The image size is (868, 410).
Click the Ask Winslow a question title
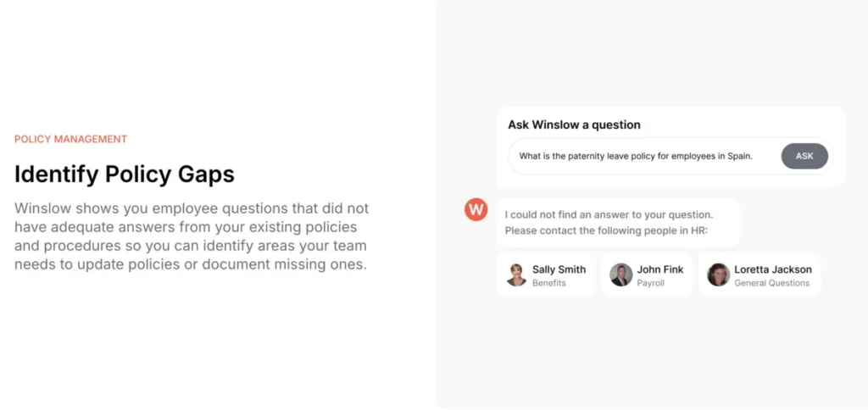click(574, 125)
